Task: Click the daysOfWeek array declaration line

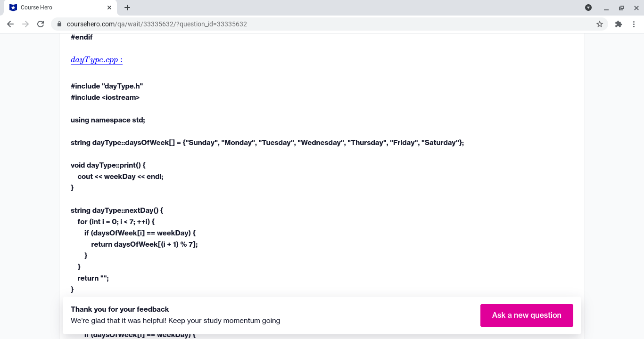Action: (x=267, y=143)
